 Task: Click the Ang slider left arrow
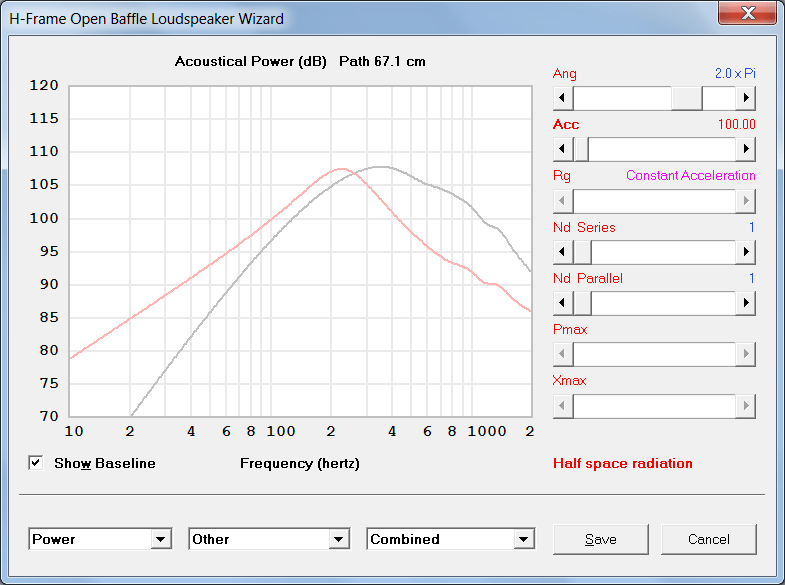[563, 98]
